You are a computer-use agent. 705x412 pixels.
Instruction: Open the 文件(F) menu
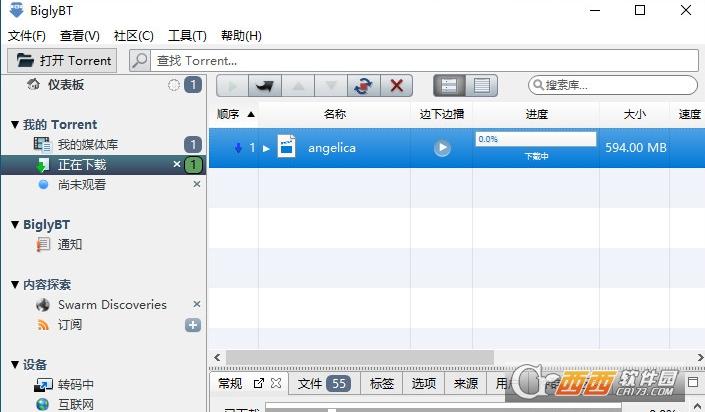tap(27, 36)
